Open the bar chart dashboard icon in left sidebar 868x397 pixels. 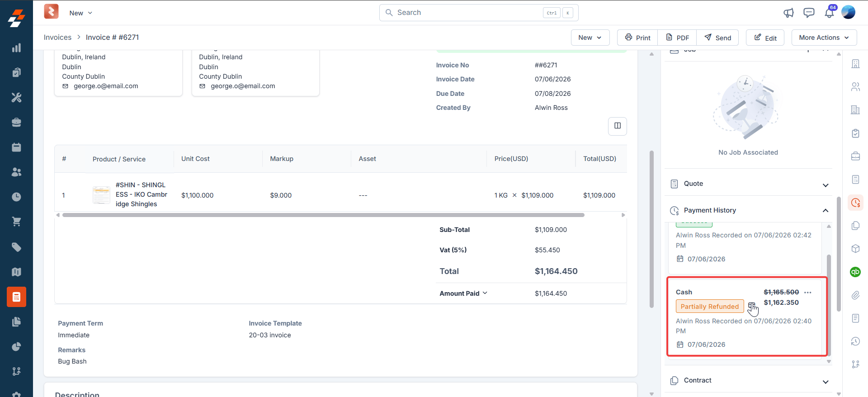(x=16, y=48)
